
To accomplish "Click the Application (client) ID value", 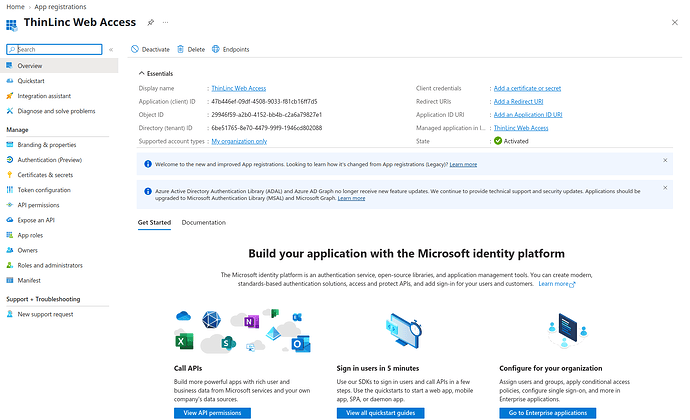I will [264, 101].
